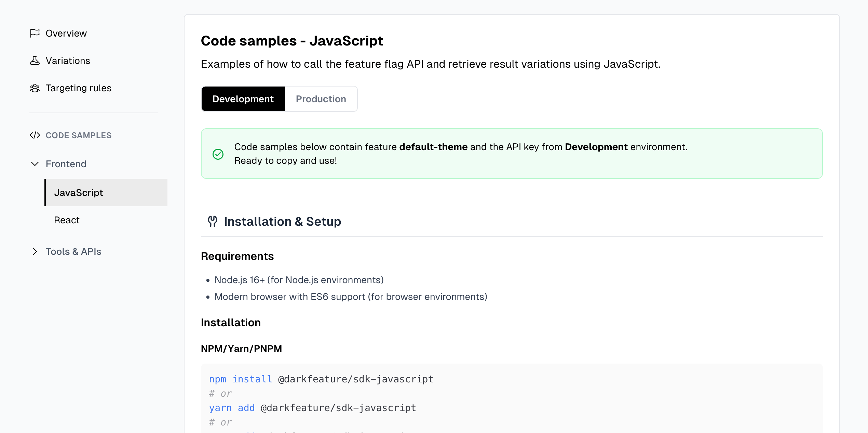Open Targeting rules section
The width and height of the screenshot is (868, 433).
(79, 88)
